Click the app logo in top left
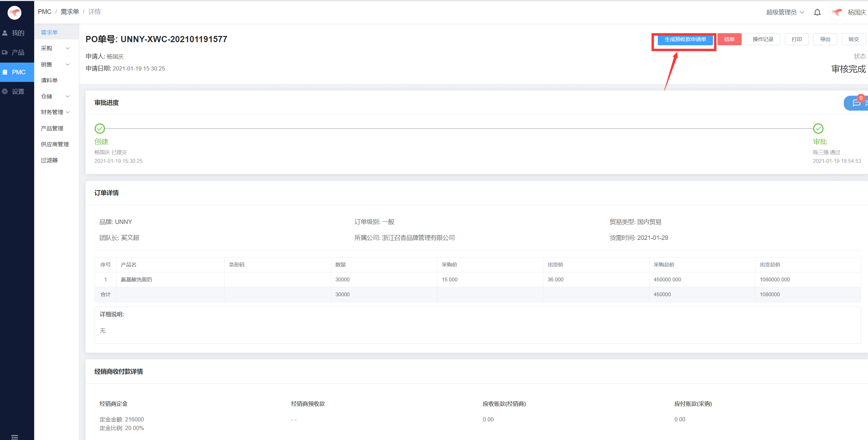Viewport: 868px width, 440px height. tap(15, 13)
